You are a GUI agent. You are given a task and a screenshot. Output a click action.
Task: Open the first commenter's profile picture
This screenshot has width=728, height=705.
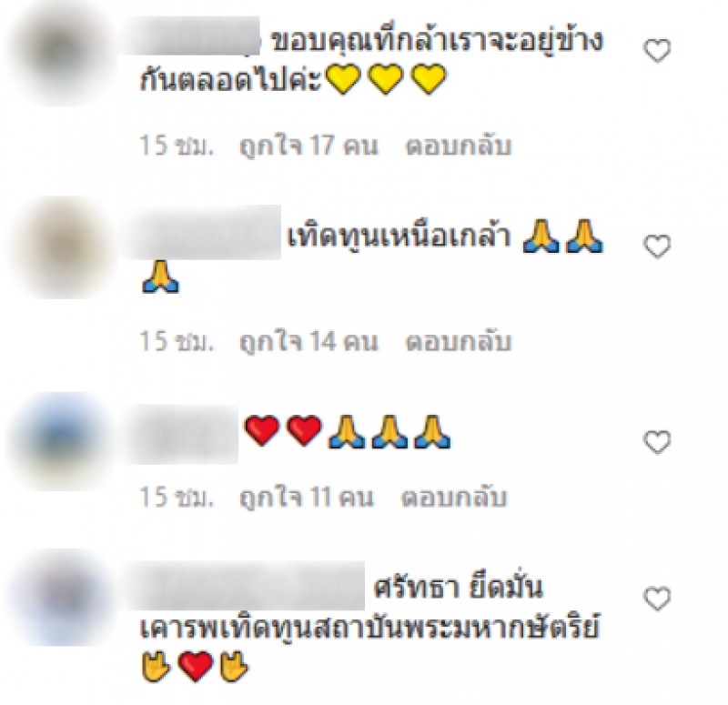(x=60, y=54)
